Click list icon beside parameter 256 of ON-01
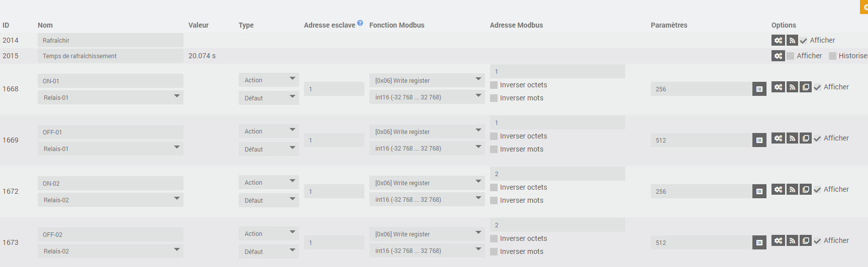The height and width of the screenshot is (267, 868). [759, 89]
